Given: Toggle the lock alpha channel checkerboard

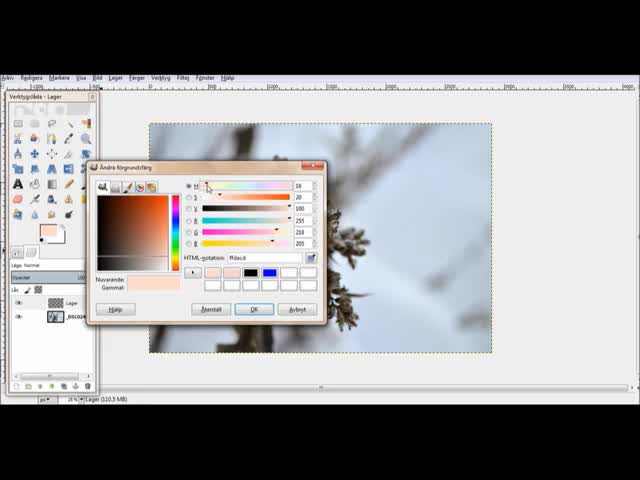Looking at the screenshot, I should (x=38, y=290).
